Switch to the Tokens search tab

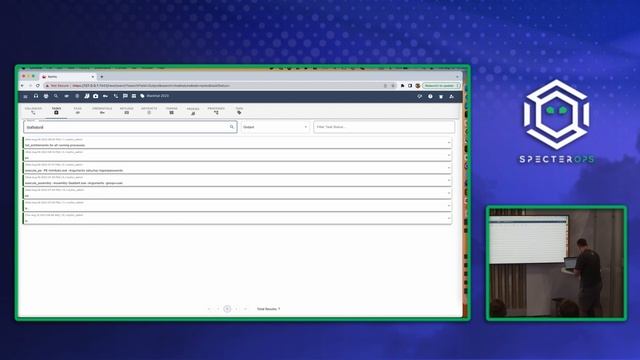pyautogui.click(x=171, y=111)
